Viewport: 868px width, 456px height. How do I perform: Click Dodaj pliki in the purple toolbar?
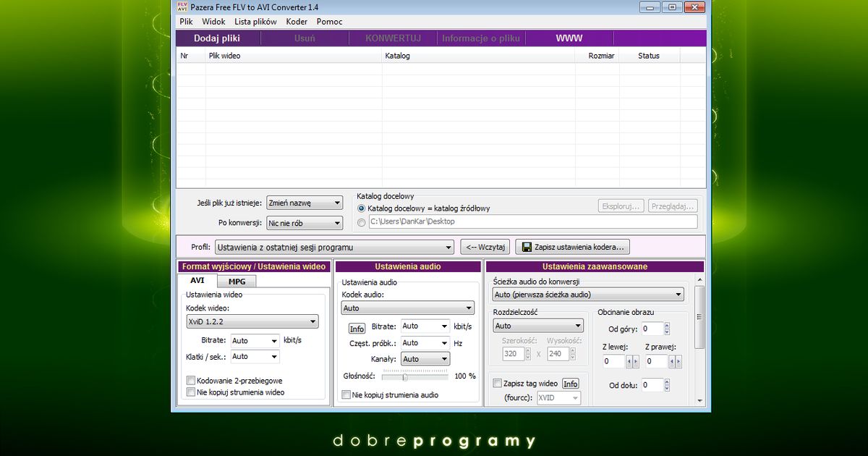pyautogui.click(x=217, y=38)
